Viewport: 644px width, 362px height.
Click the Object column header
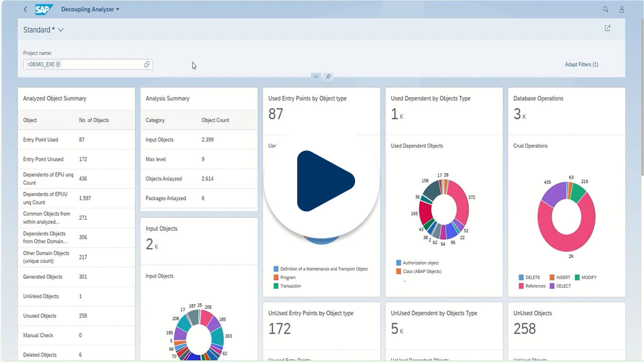(x=30, y=120)
